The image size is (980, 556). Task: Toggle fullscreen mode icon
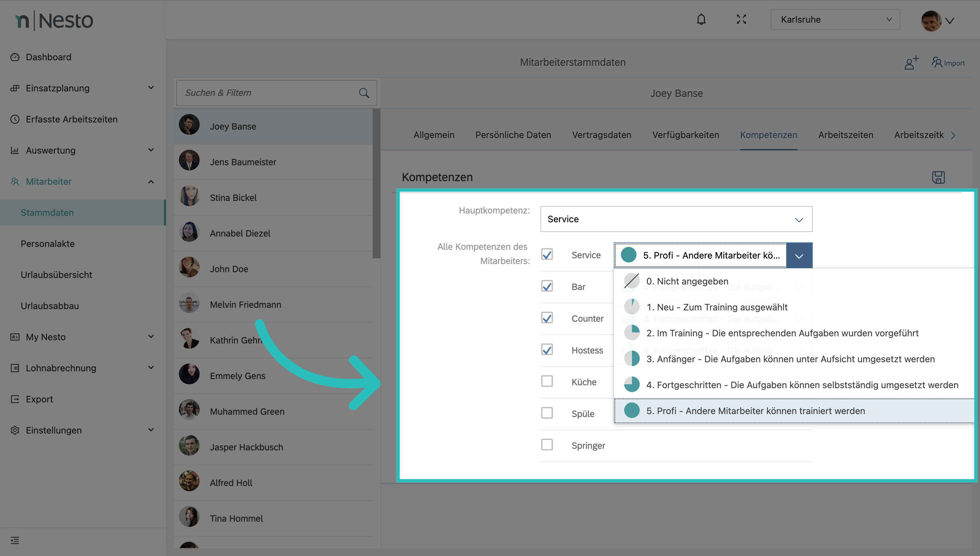(741, 19)
